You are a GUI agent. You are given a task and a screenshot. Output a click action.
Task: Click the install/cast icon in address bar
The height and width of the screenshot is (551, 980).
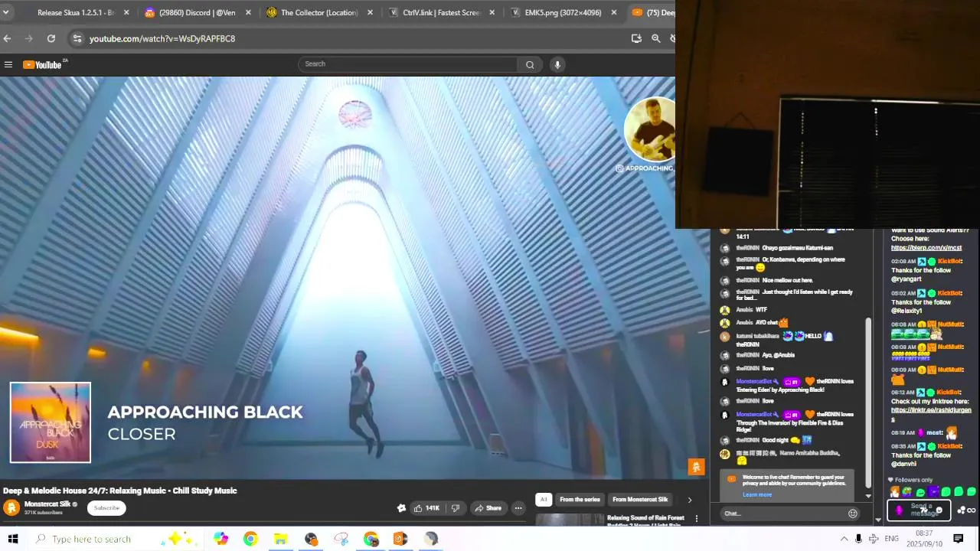click(x=636, y=38)
